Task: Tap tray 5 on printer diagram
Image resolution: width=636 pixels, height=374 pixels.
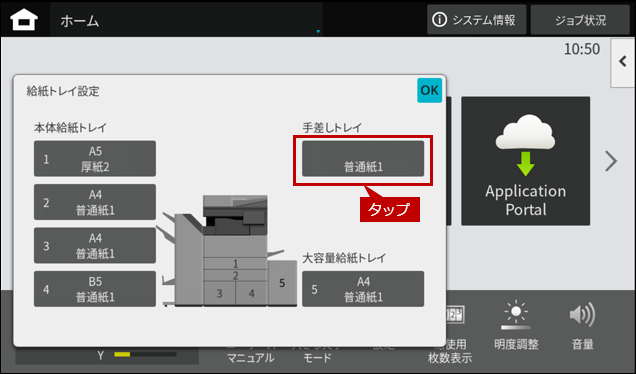Action: [282, 283]
